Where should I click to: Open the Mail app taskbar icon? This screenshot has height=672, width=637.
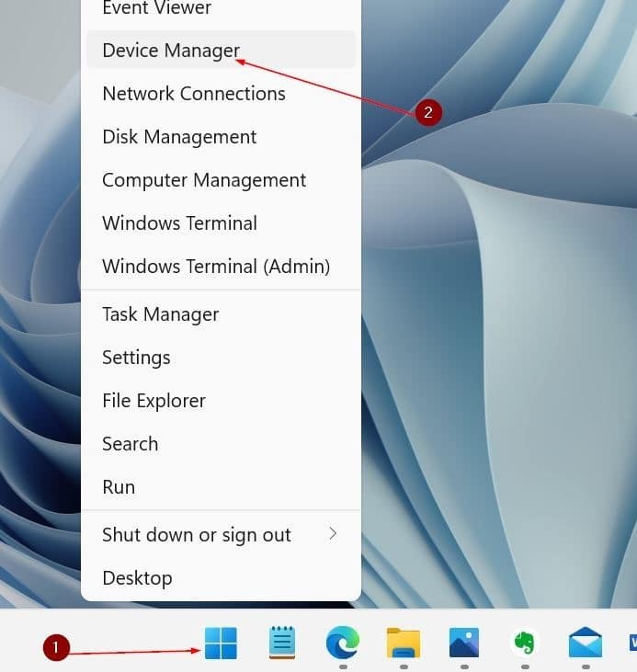point(586,643)
